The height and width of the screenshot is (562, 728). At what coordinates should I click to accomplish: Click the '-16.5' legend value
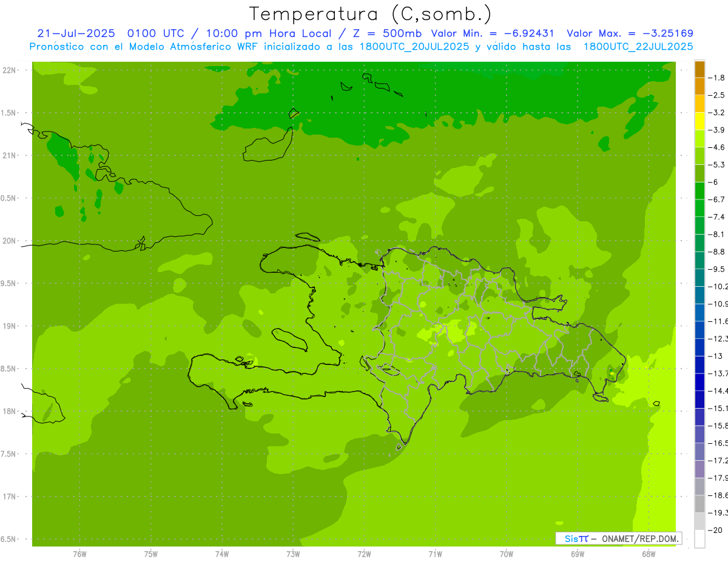pos(718,443)
